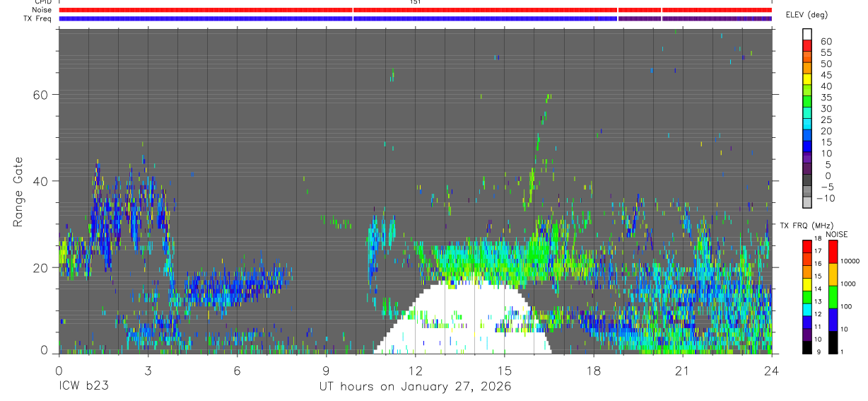Click the 30 label on the ELEV scale
This screenshot has width=868, height=401.
click(x=825, y=108)
